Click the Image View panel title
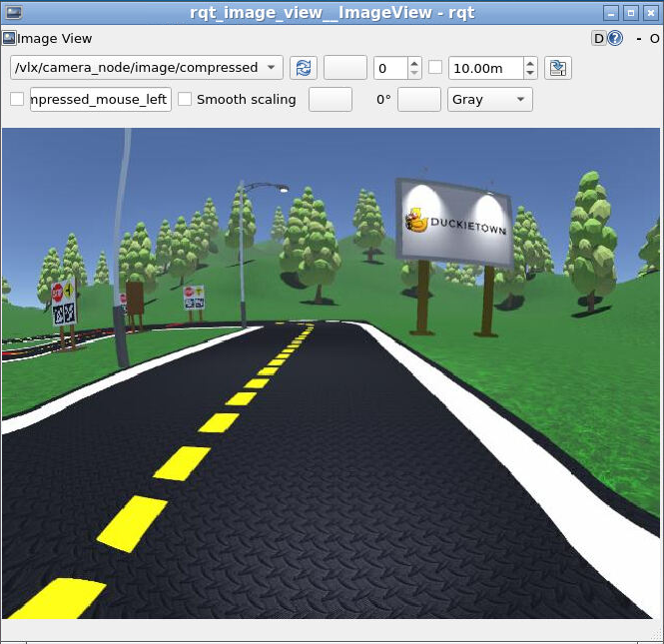 click(54, 39)
